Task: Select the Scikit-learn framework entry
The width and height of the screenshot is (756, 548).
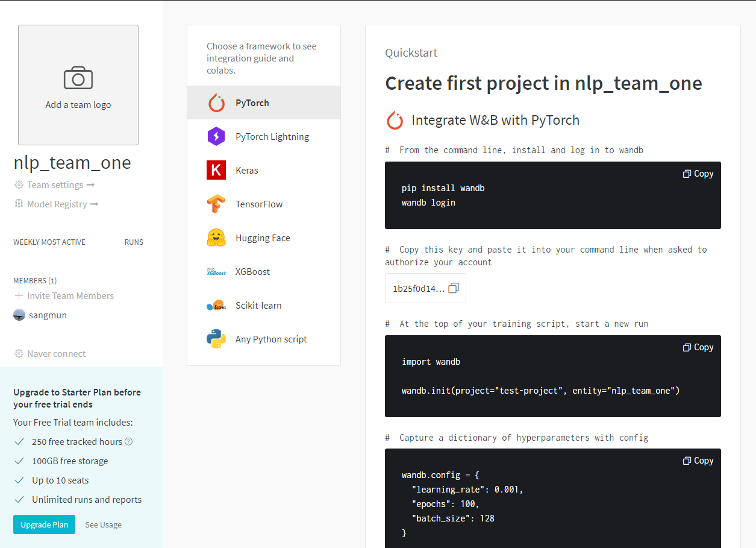Action: (264, 306)
